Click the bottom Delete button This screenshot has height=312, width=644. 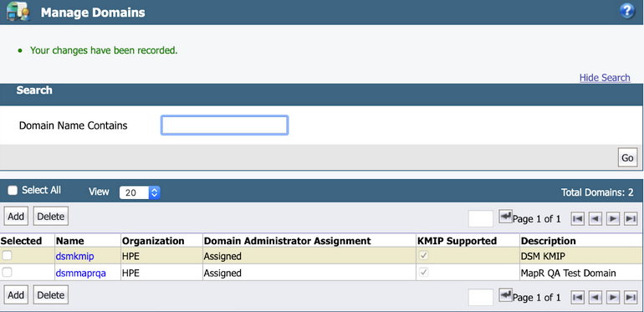click(51, 294)
